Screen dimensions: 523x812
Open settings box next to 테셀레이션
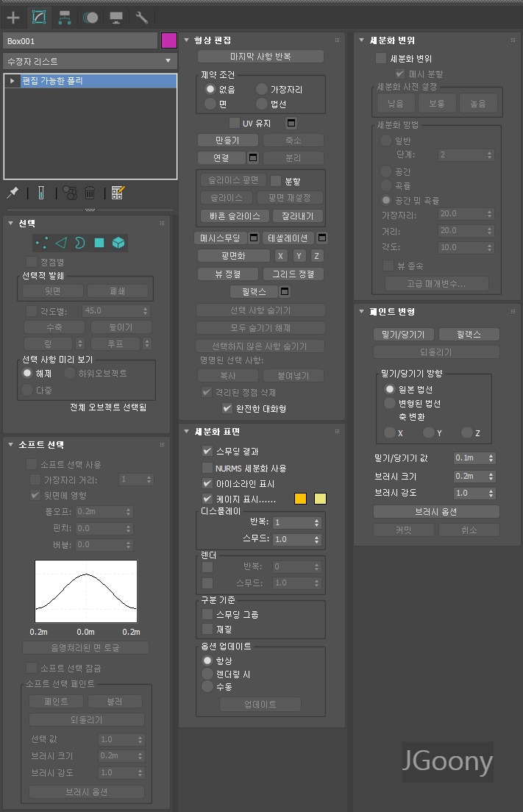[322, 238]
